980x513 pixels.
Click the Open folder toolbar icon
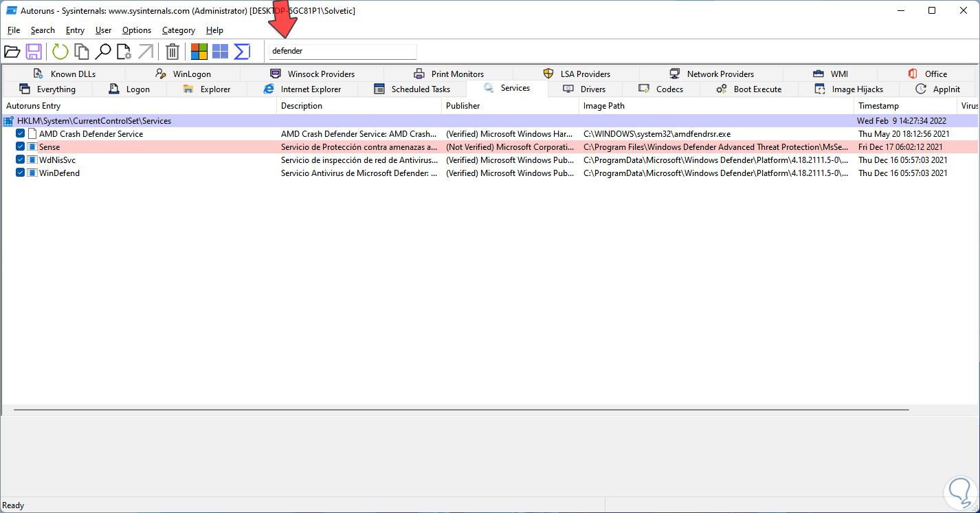12,52
